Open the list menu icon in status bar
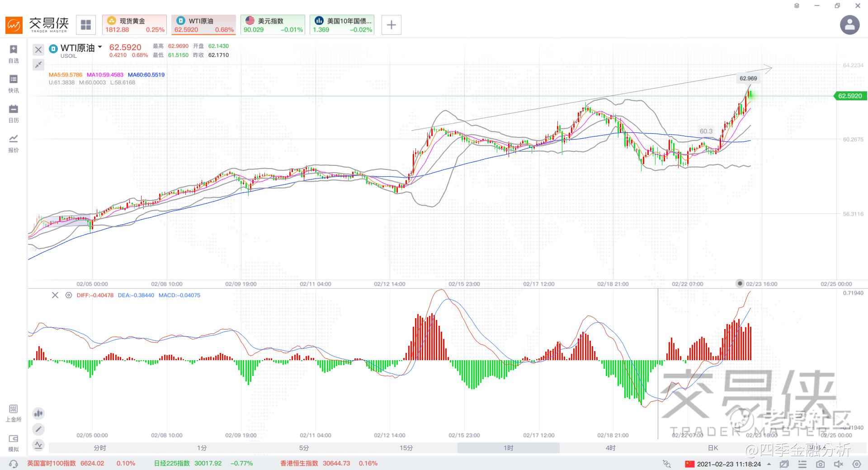The image size is (868, 470). click(x=802, y=464)
